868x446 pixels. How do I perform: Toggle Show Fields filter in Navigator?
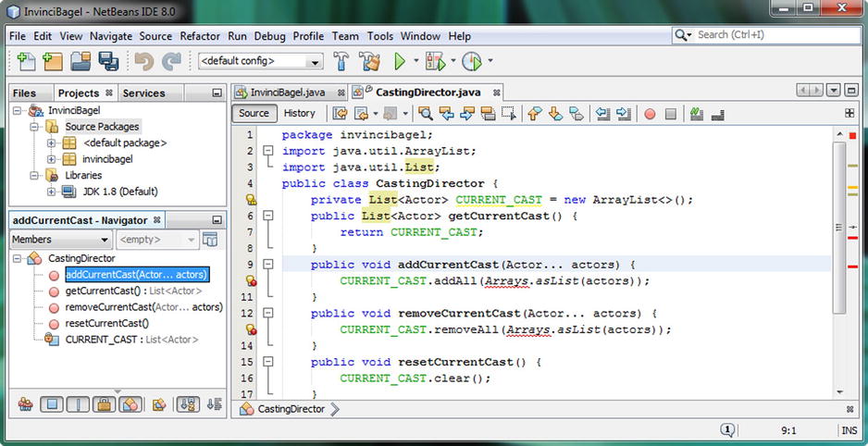coord(52,404)
